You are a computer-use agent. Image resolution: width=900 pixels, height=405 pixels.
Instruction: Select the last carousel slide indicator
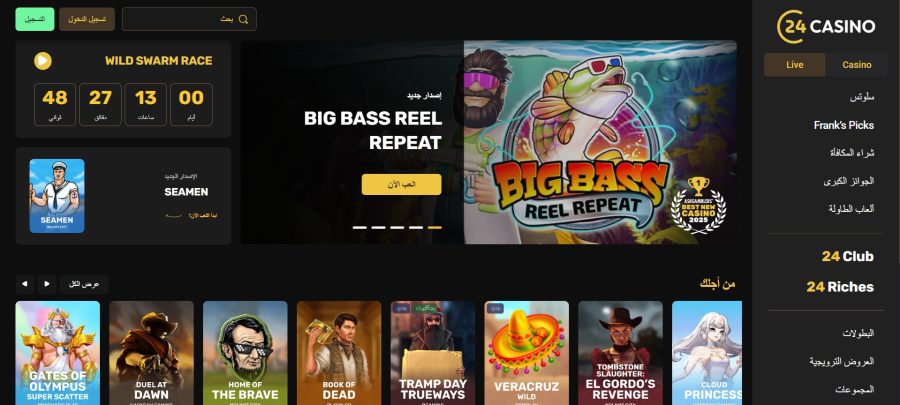coord(435,228)
